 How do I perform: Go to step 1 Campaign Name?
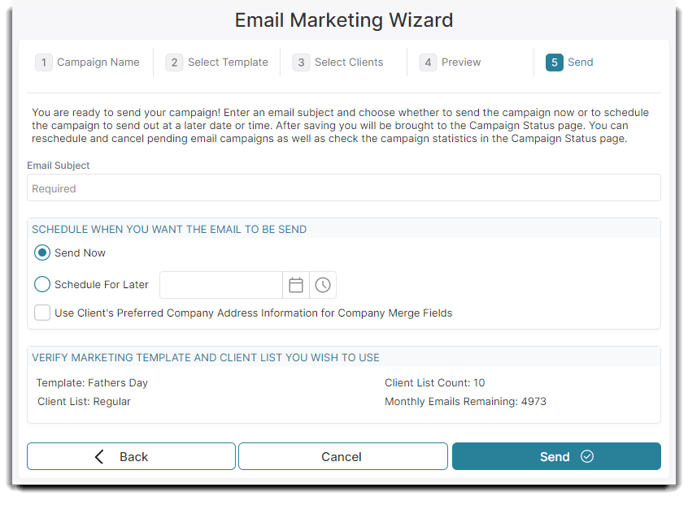87,62
